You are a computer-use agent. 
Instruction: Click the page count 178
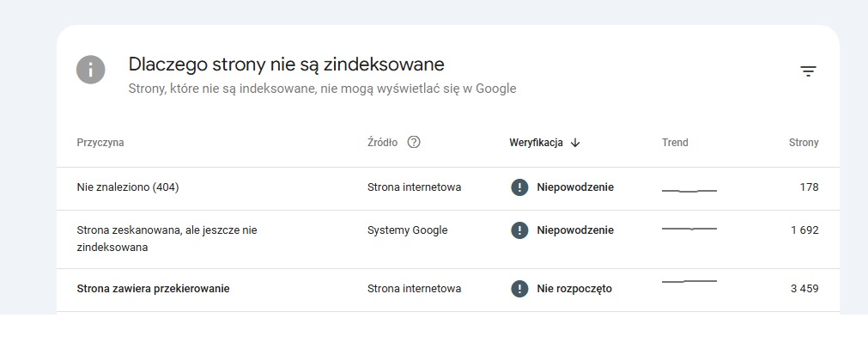point(809,187)
